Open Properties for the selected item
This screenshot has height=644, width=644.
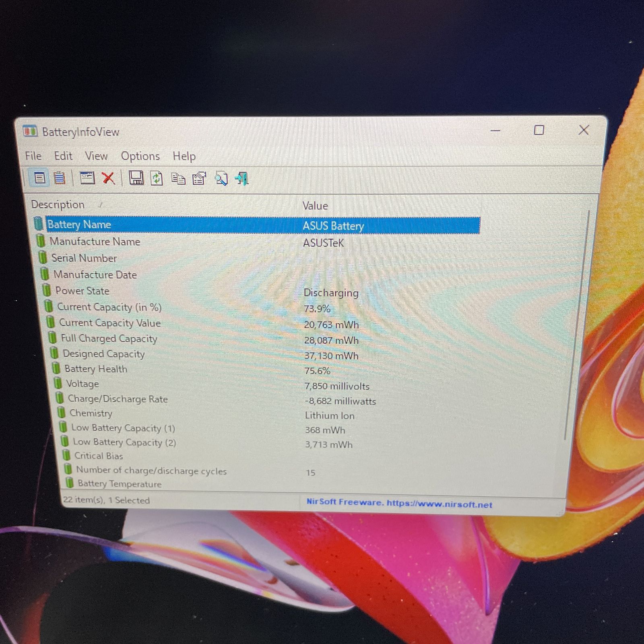199,178
